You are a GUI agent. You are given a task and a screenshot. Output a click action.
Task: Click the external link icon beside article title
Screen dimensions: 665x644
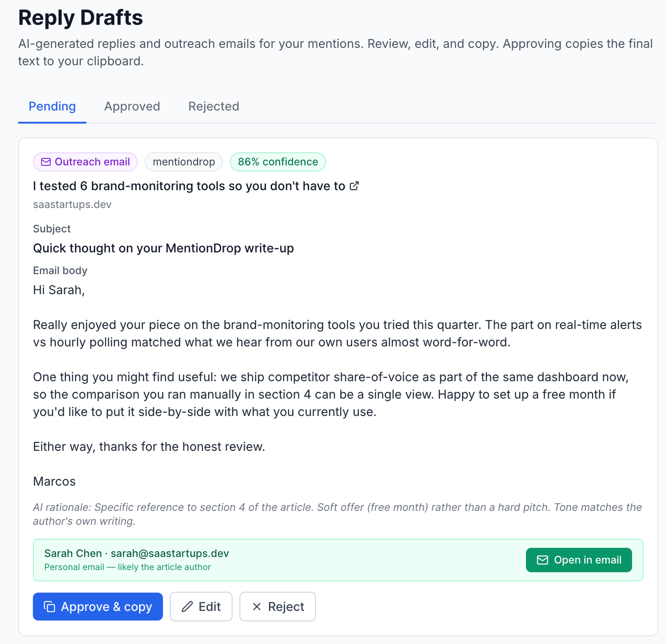click(x=354, y=186)
